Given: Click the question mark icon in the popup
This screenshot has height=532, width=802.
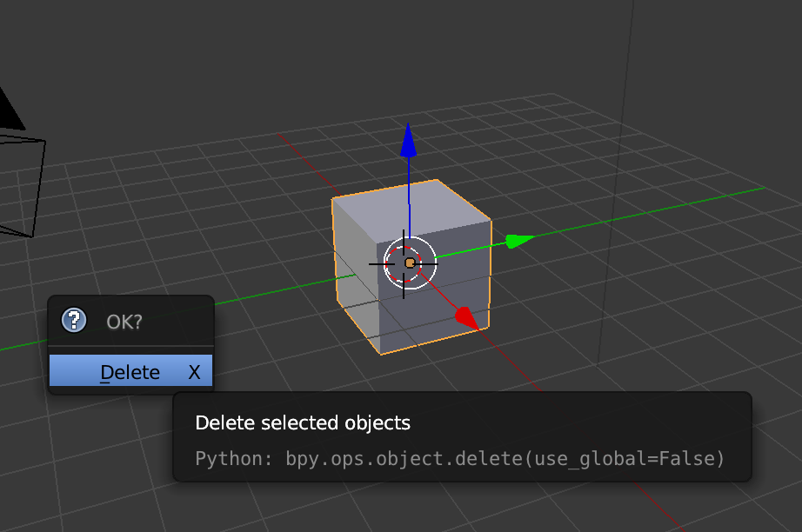Looking at the screenshot, I should pos(74,321).
